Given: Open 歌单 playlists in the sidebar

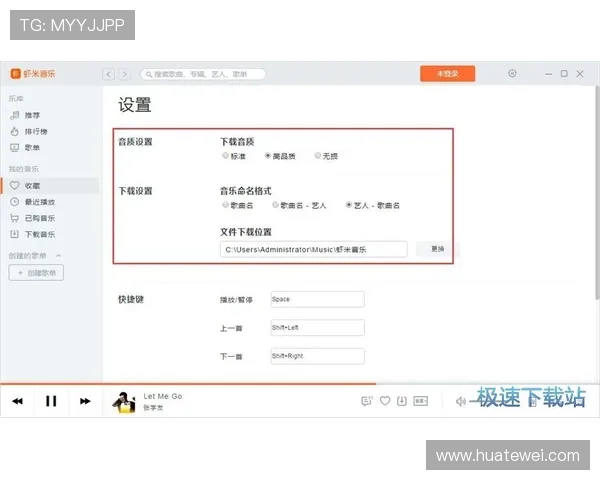Looking at the screenshot, I should coord(32,147).
